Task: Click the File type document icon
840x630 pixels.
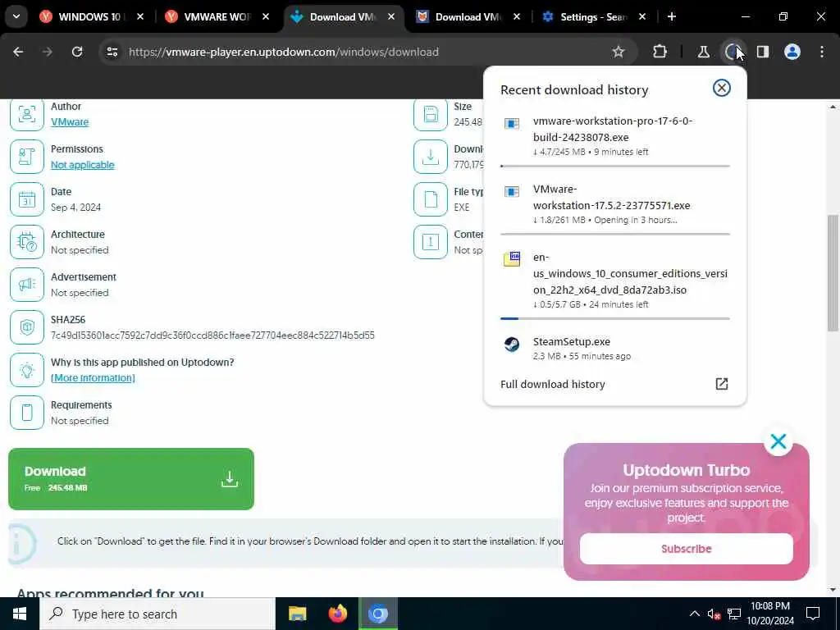Action: click(431, 199)
